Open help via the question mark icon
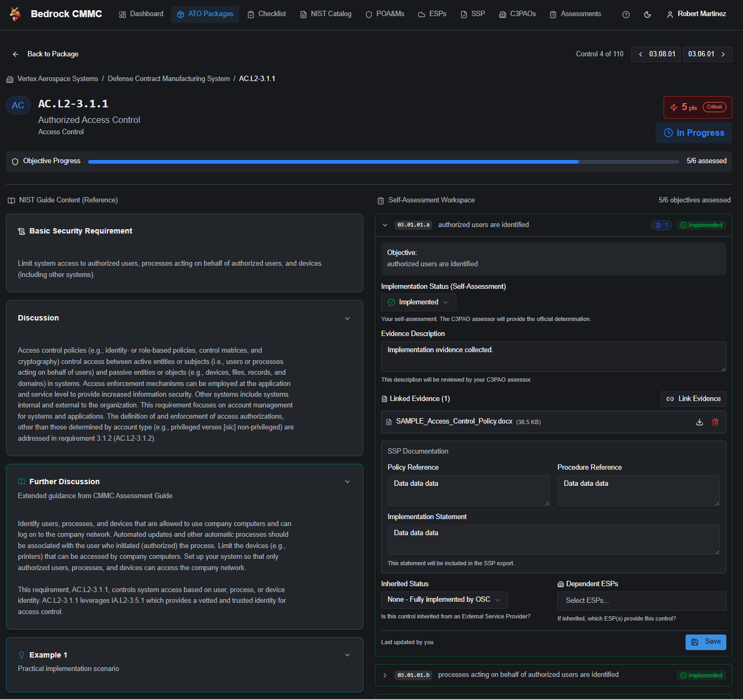 (x=626, y=14)
